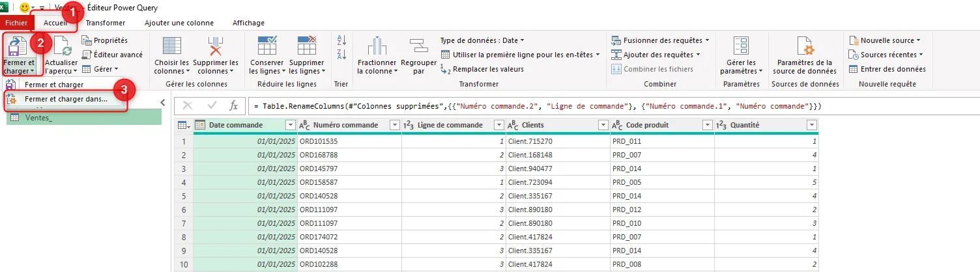Choose Fermer et charger dans... entry
This screenshot has width=980, height=272.
pyautogui.click(x=66, y=99)
